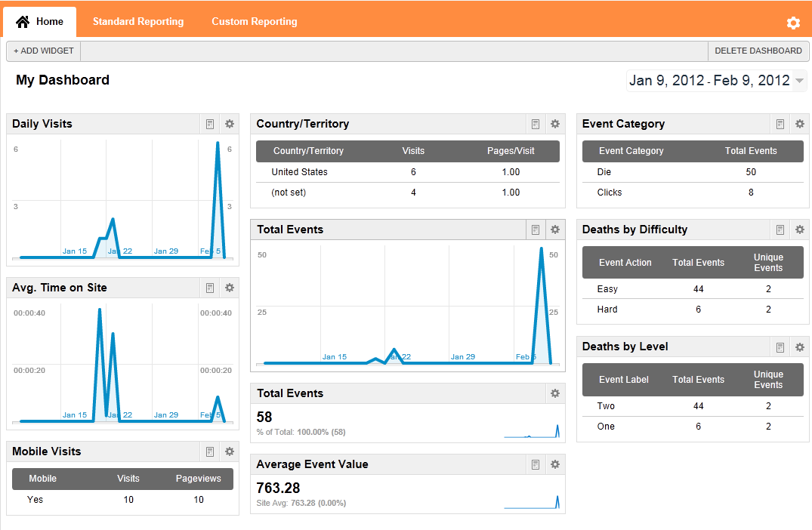Viewport: 812px width, 530px height.
Task: Click the Mobile Visits widget title
Action: pyautogui.click(x=47, y=451)
